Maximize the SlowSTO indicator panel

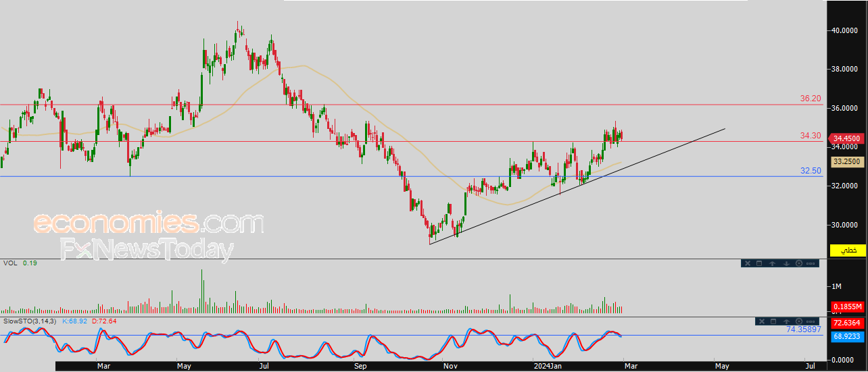775,321
